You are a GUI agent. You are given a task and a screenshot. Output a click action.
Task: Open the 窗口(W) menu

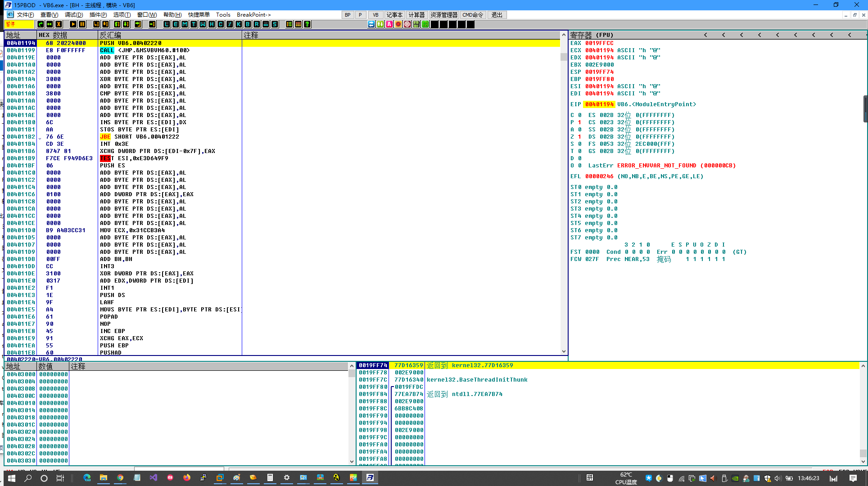tap(147, 15)
